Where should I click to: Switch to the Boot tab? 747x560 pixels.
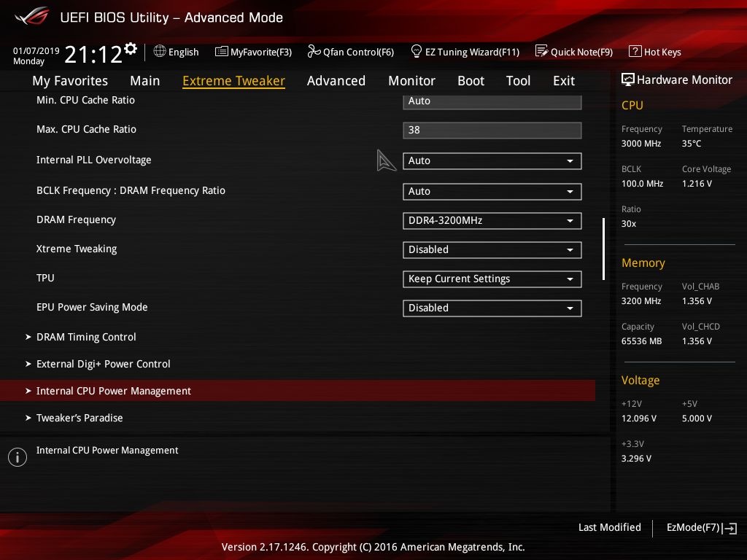471,80
